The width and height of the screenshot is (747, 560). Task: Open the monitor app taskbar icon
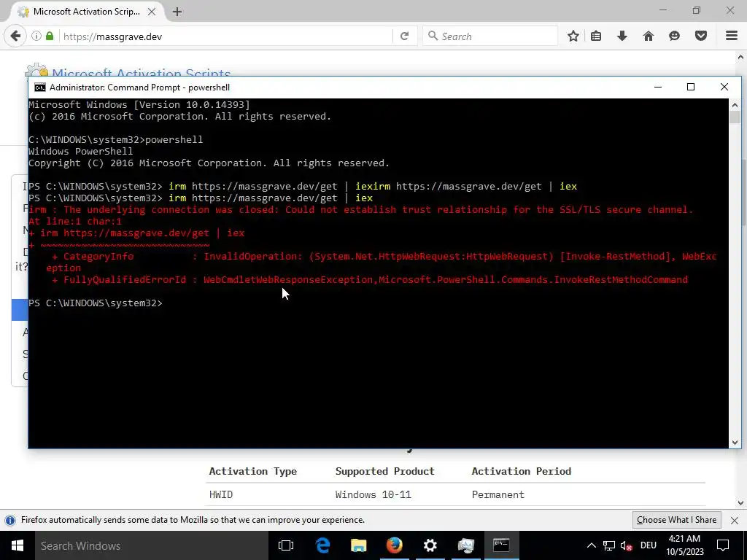pos(465,545)
